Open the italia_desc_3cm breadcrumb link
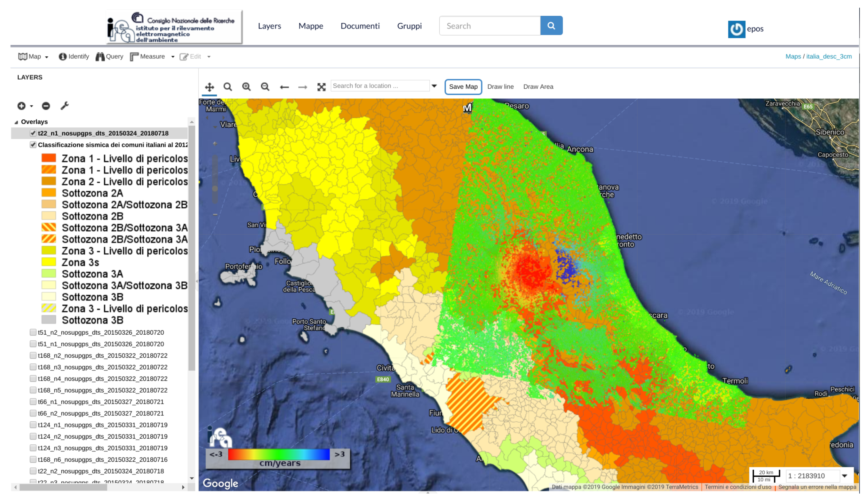The image size is (868, 502). (829, 57)
